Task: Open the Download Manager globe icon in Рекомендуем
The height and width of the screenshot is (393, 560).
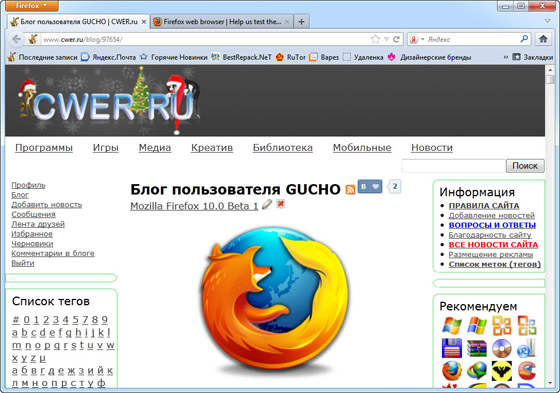Action: tap(477, 371)
